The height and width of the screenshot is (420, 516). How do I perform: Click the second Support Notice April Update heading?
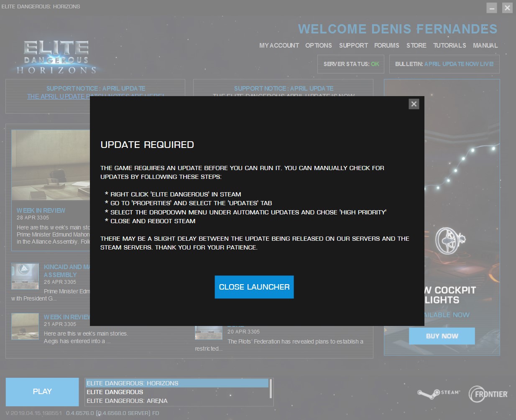pos(284,89)
